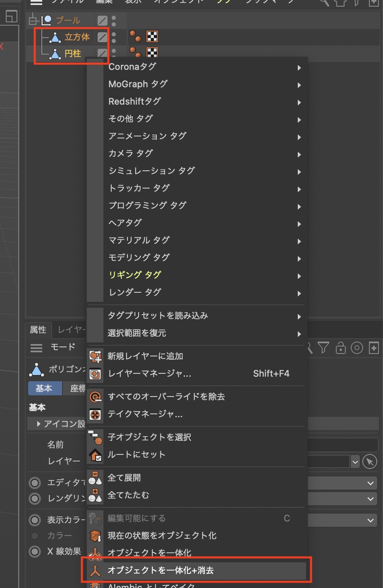383x588 pixels.
Task: Expand the アイコン設定 disclosure triangle
Action: pos(38,424)
